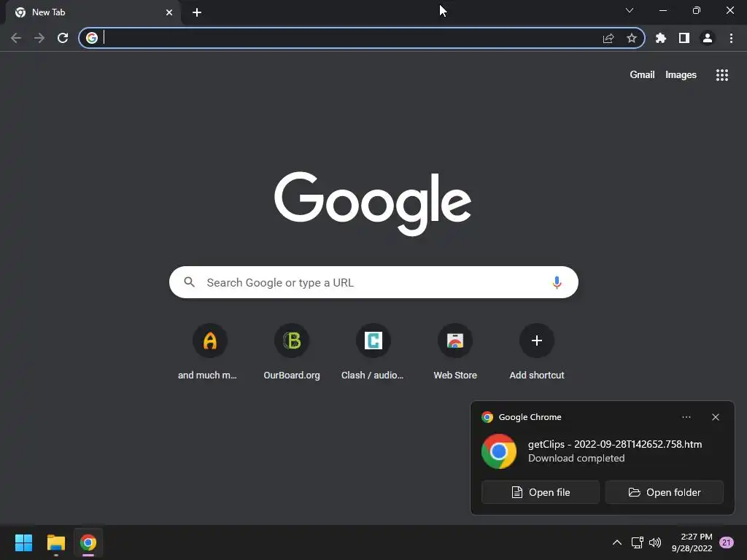
Task: Open the downloaded file
Action: click(541, 492)
